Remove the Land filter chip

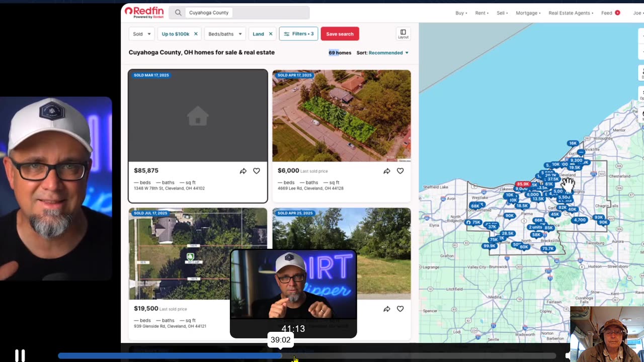(x=270, y=34)
